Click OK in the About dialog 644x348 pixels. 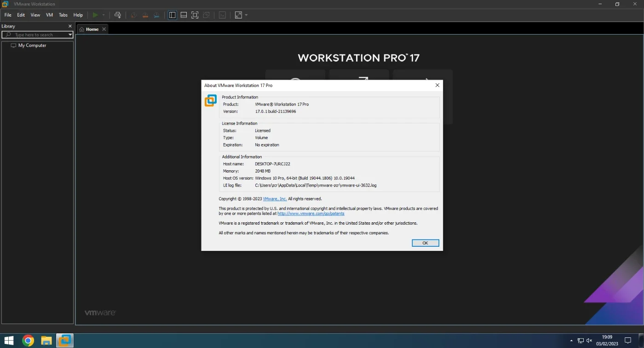tap(425, 243)
